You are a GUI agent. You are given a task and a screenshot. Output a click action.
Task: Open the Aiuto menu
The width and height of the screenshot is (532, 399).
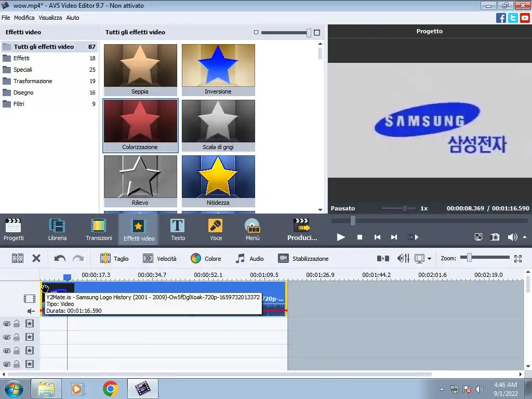click(x=73, y=18)
